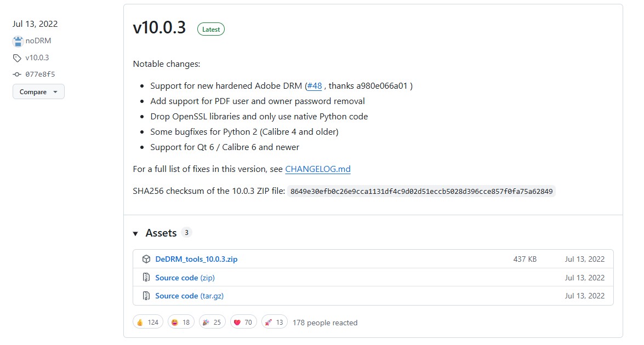Open commit 077e8f5

pyautogui.click(x=40, y=74)
